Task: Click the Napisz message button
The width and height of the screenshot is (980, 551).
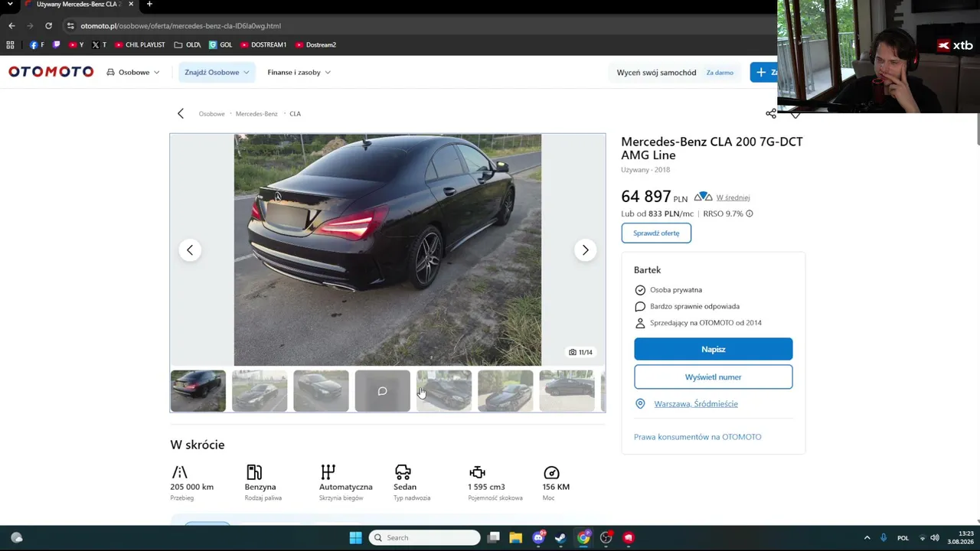Action: coord(713,349)
